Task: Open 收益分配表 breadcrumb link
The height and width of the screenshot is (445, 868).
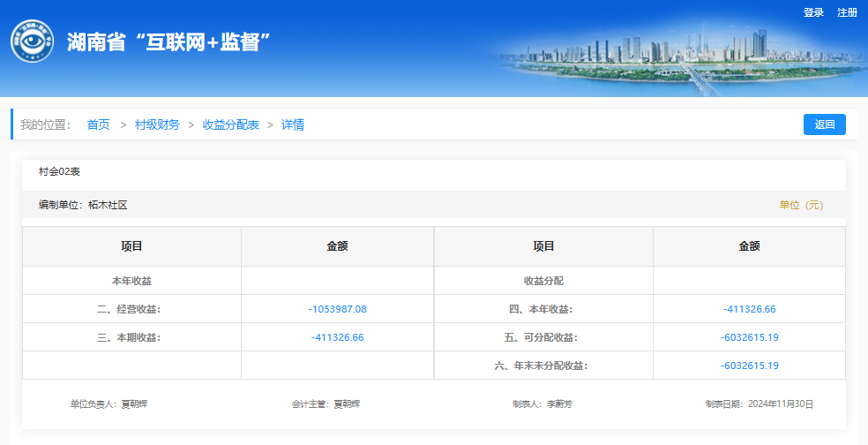Action: [x=230, y=124]
